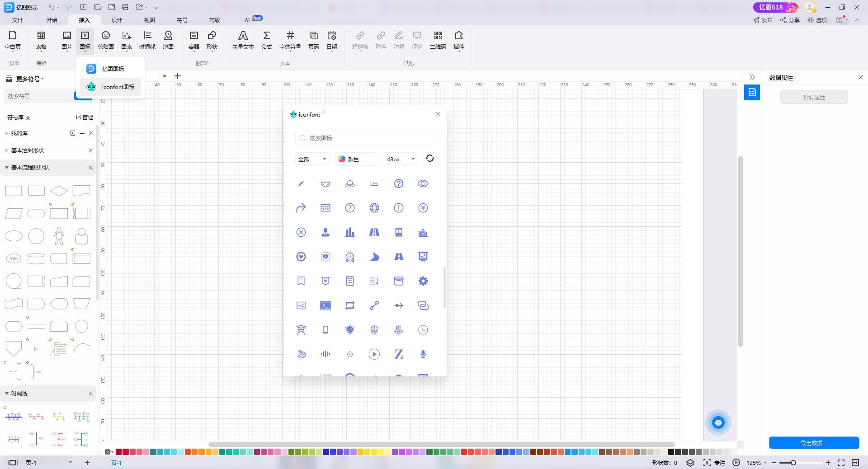Viewport: 868px width, 469px height.
Task: Open the 文件 menu
Action: point(18,20)
